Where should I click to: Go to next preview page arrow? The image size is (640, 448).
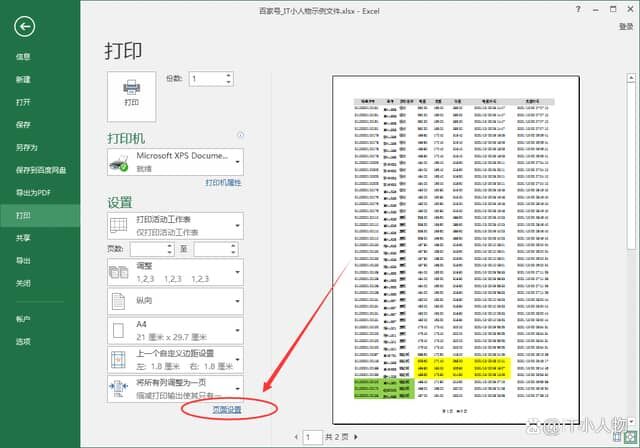pos(366,437)
